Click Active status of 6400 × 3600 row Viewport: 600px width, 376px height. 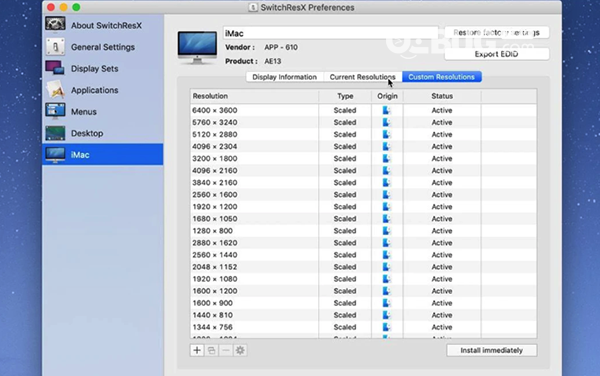point(442,110)
